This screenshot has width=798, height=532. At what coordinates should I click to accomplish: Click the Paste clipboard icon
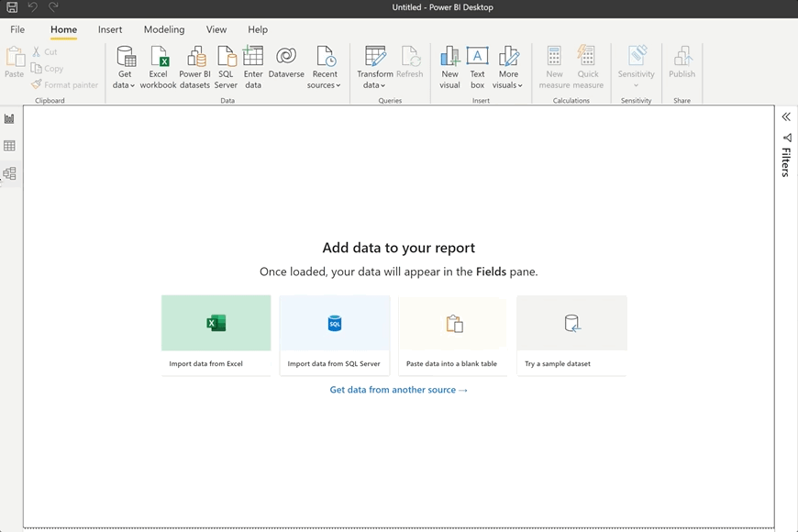click(15, 57)
